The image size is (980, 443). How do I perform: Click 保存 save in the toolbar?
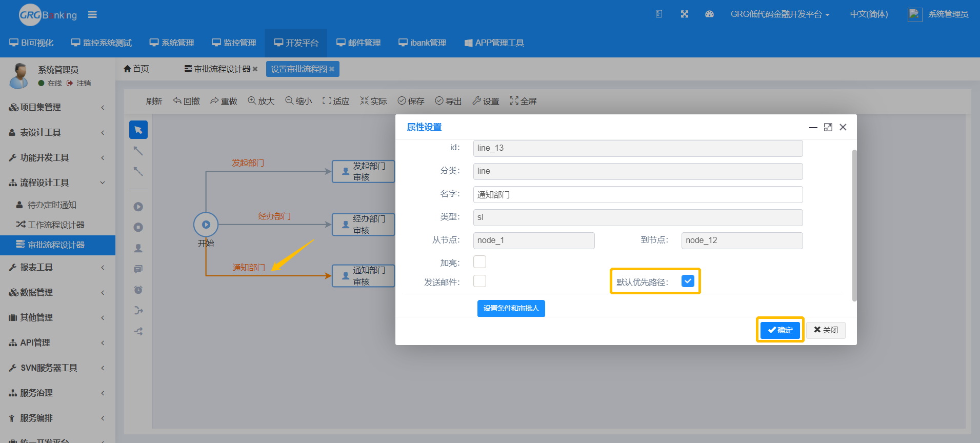tap(411, 101)
